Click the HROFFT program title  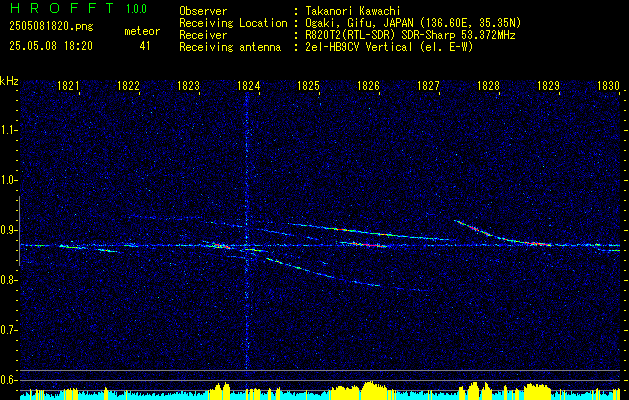coord(62,8)
